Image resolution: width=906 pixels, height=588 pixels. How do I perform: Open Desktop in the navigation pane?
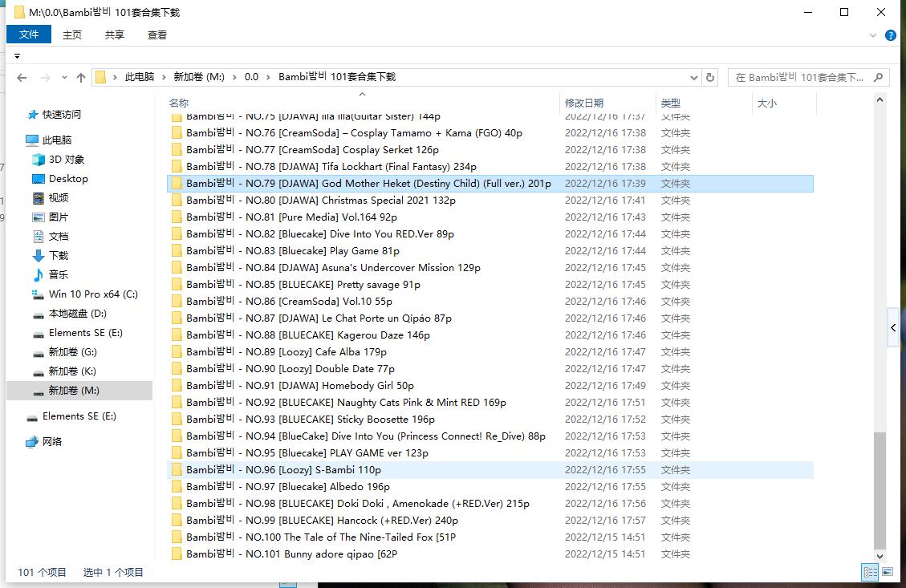(68, 178)
